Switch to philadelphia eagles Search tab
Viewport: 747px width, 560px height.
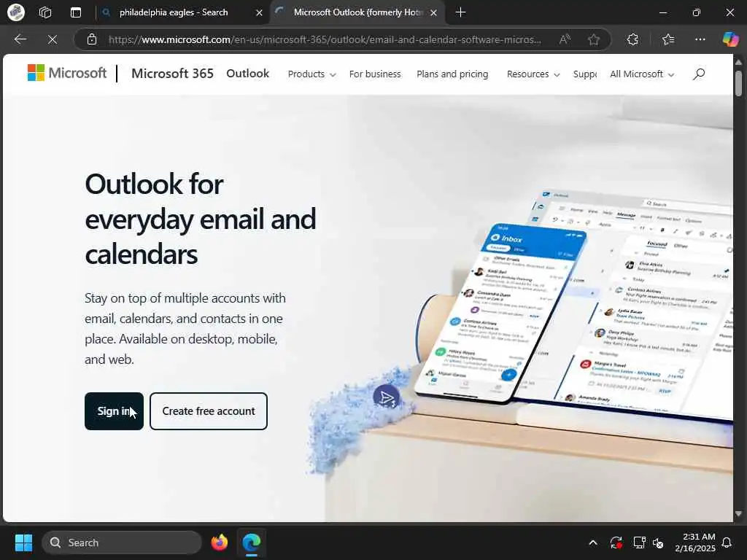[174, 12]
